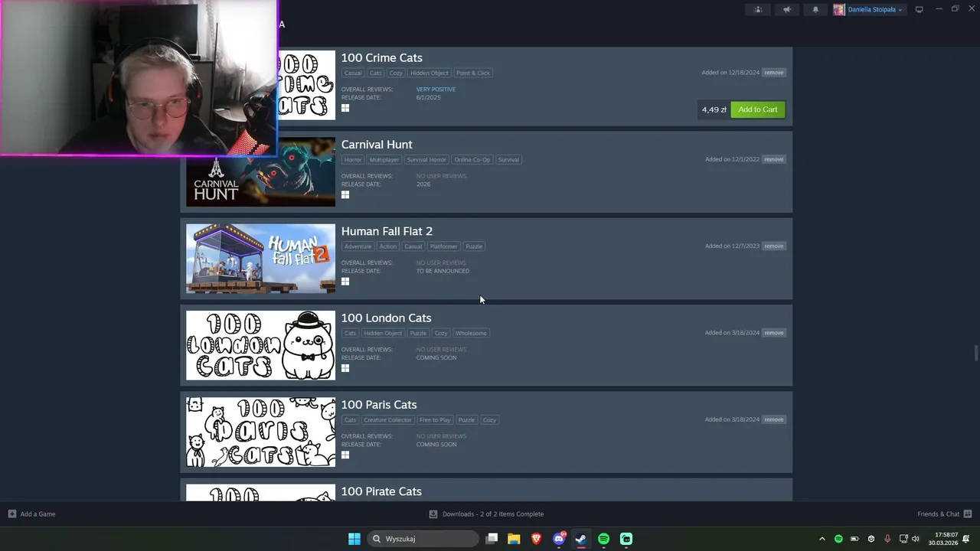Click Windows platform icon under 100 London Cats
Screen dimensions: 980x551
click(x=345, y=368)
